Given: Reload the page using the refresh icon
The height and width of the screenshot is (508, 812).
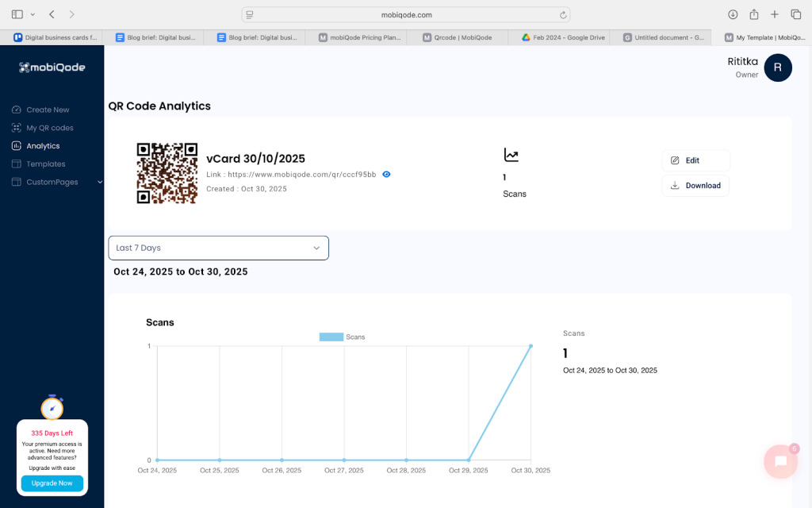Looking at the screenshot, I should click(x=563, y=14).
